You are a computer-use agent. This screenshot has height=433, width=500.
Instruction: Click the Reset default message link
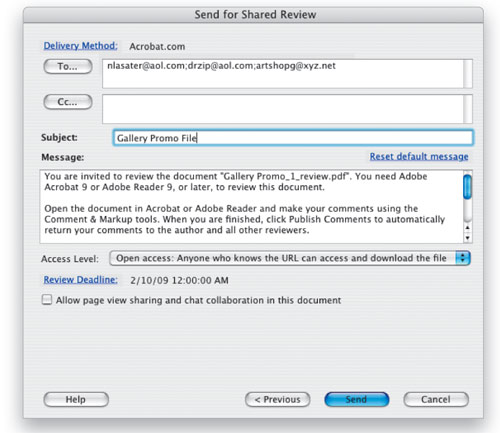(x=419, y=156)
